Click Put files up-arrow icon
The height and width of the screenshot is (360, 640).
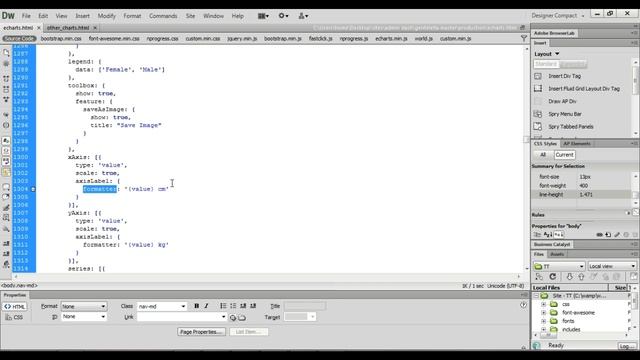581,277
